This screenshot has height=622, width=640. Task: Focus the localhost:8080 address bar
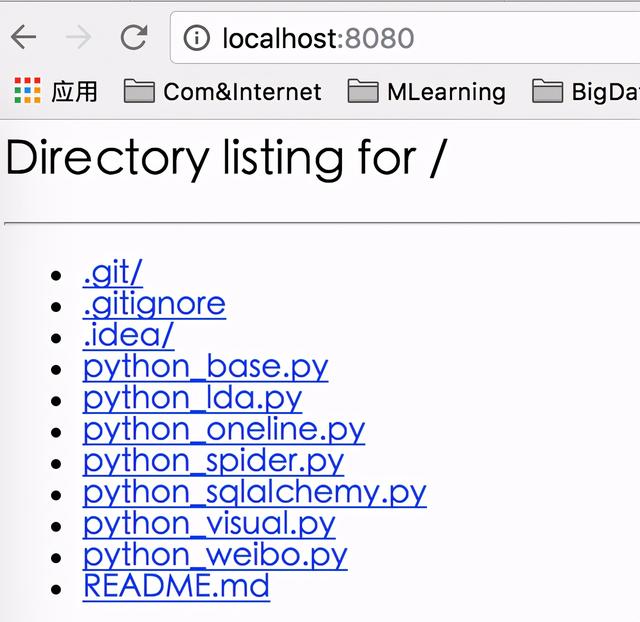(x=400, y=38)
